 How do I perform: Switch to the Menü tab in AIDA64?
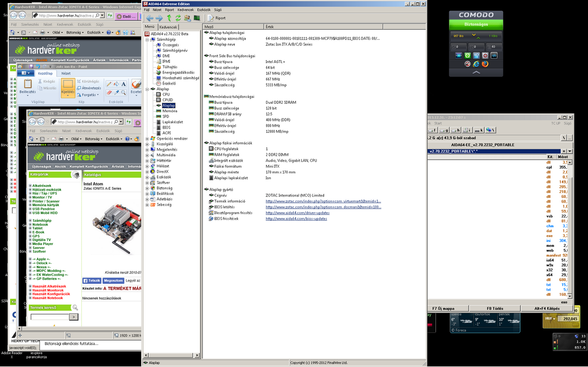pos(150,27)
